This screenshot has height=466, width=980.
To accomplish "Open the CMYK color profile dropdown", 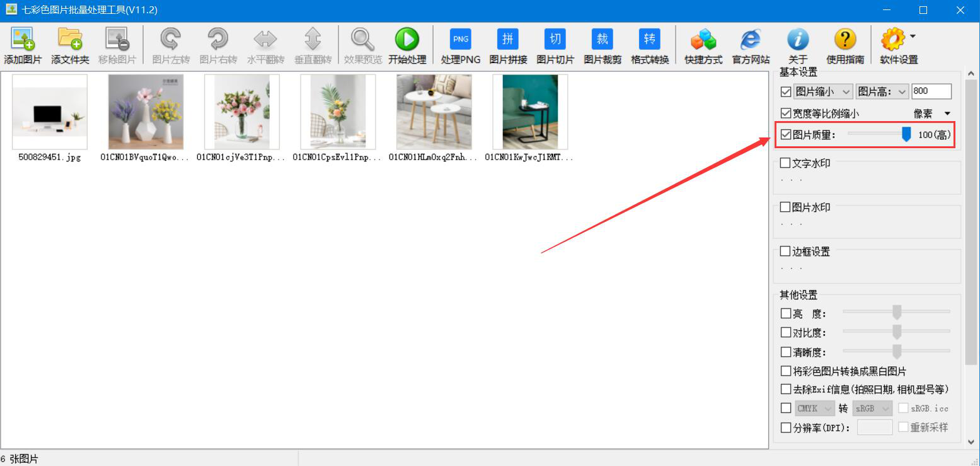I will (814, 408).
